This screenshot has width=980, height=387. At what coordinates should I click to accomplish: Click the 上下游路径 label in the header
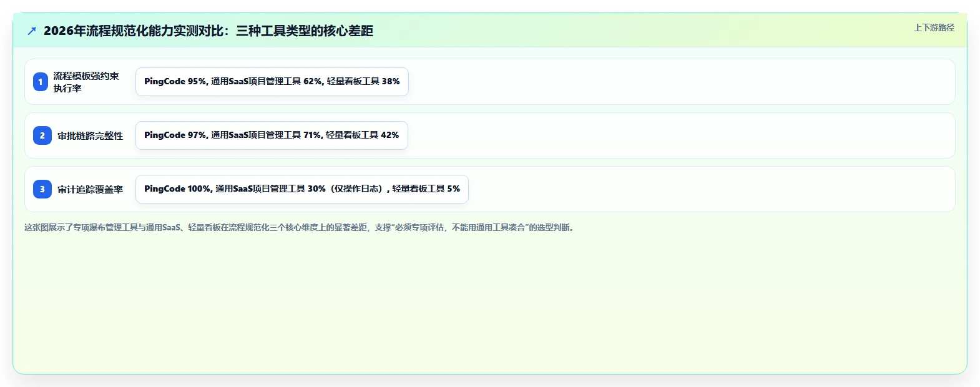[934, 27]
